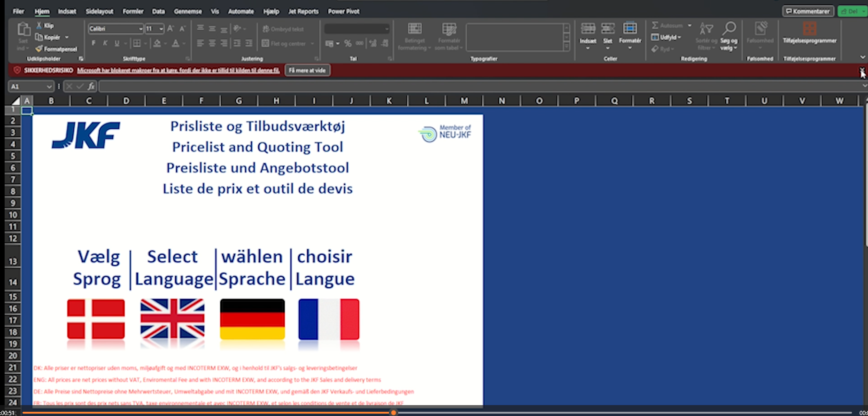Expand the Flet og centrer arrow
Screen dimensions: 868x416
click(312, 44)
